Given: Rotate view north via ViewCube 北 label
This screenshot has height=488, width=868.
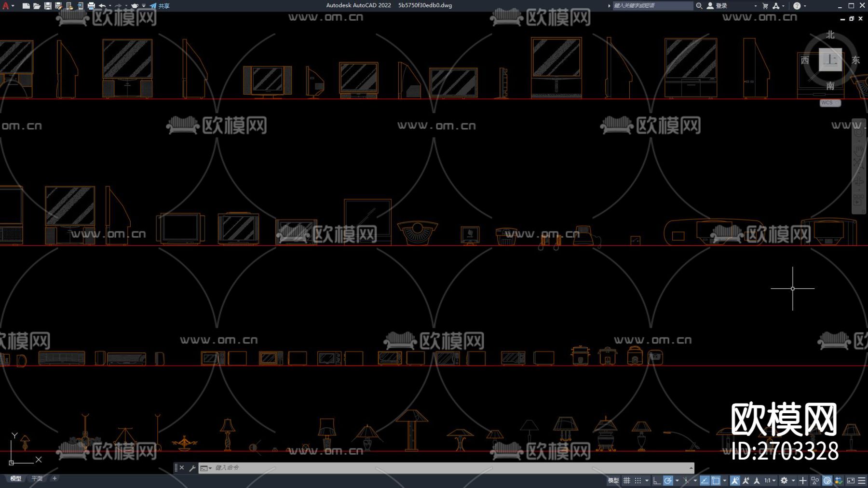Looking at the screenshot, I should (830, 35).
